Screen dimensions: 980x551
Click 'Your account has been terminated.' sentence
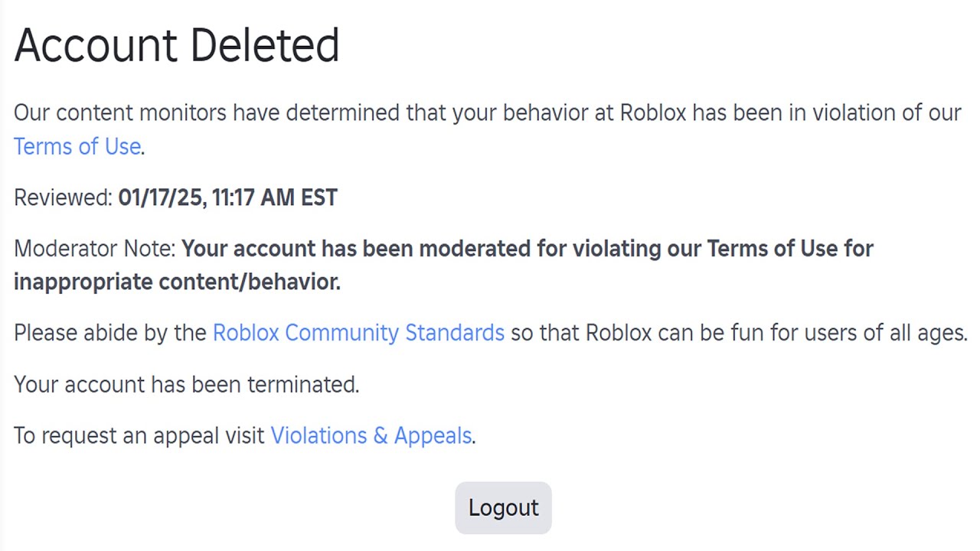(186, 384)
